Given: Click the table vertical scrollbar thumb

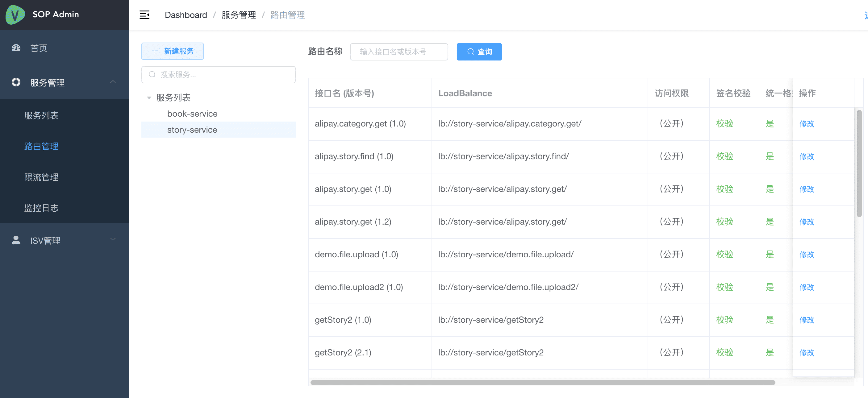Looking at the screenshot, I should tap(859, 163).
